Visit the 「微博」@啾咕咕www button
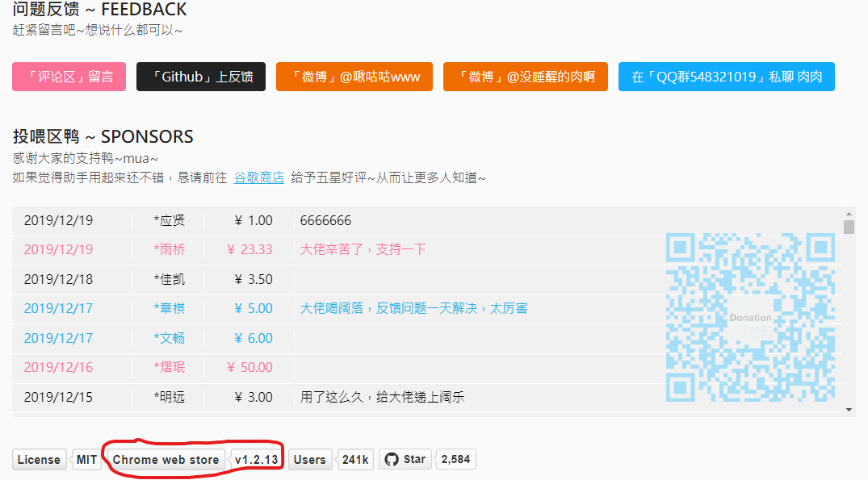Image resolution: width=868 pixels, height=480 pixels. pos(354,77)
